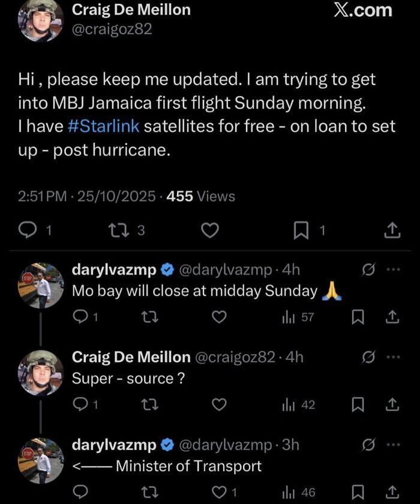Image resolution: width=420 pixels, height=504 pixels.
Task: Reply to Craig De Meillon's main post
Action: pos(29,229)
